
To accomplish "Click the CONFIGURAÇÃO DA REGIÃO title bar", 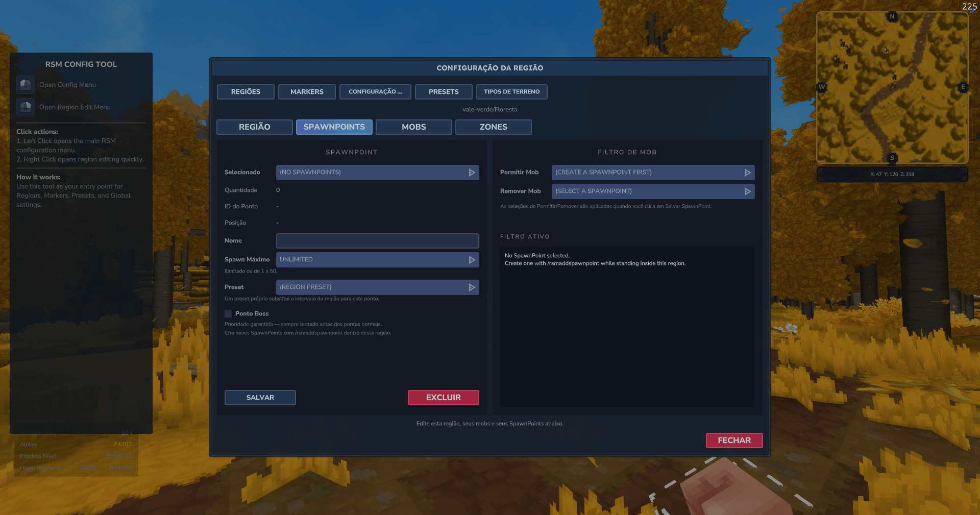I will pos(490,68).
